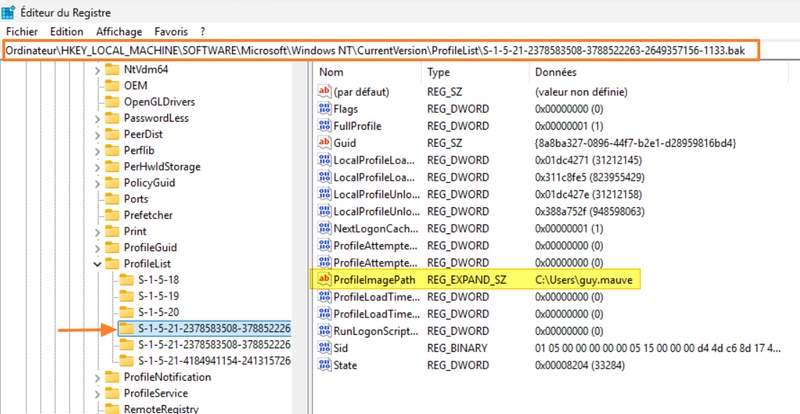Click the ProfileImagePath string value icon
This screenshot has width=800, height=414.
point(324,281)
